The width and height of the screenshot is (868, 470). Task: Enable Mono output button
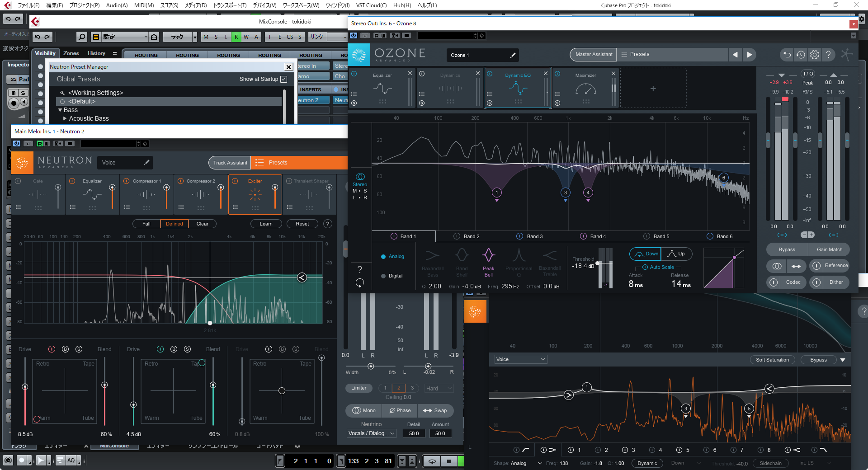364,410
